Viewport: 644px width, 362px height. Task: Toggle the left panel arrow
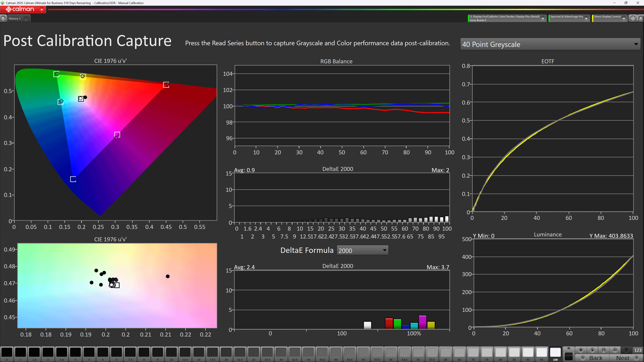tap(3, 18)
